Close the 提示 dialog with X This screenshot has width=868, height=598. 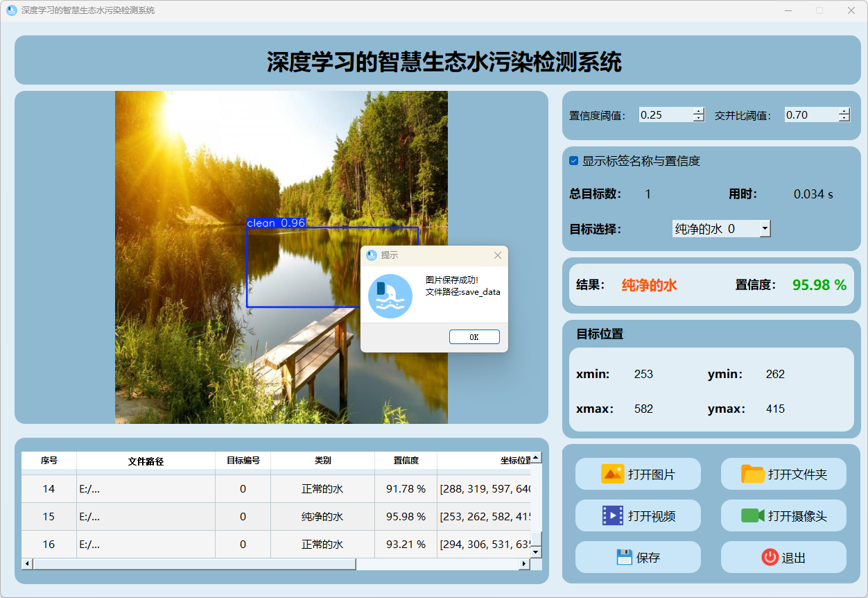(497, 255)
